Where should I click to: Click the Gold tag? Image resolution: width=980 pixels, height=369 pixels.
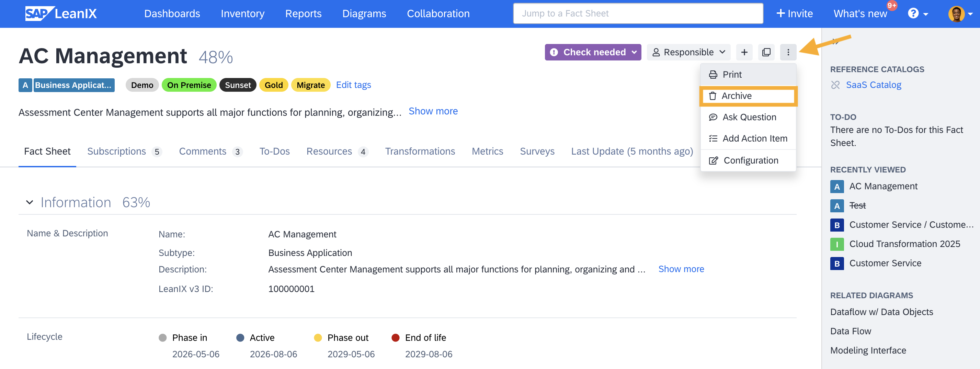(x=274, y=85)
